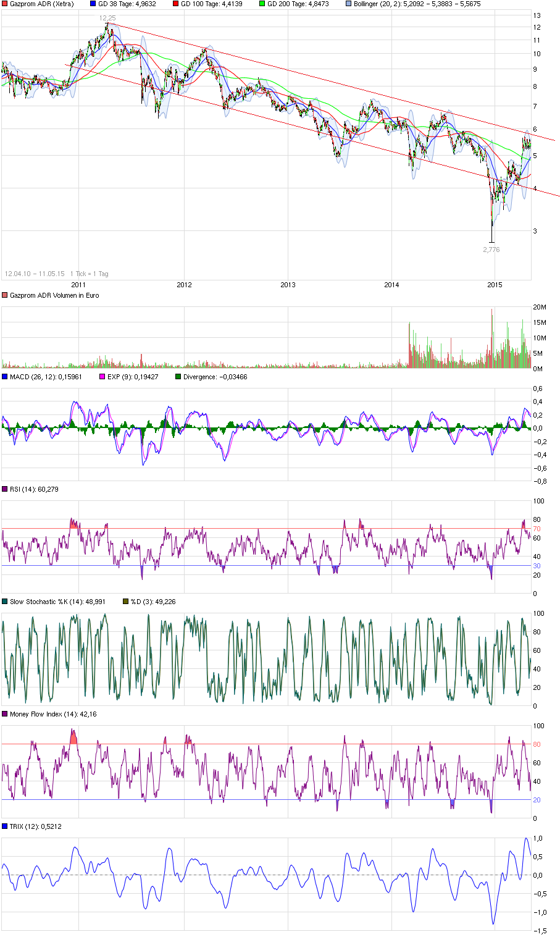Click the '13' price axis value
The height and width of the screenshot is (937, 560).
(537, 15)
